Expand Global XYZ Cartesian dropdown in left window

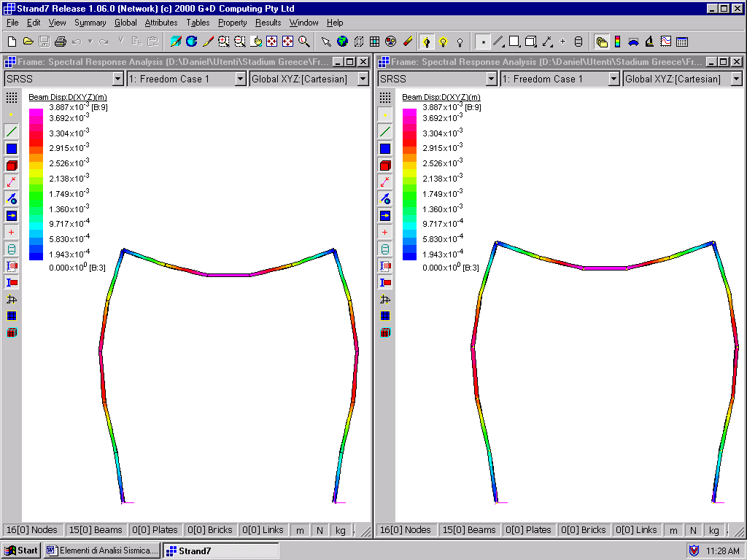363,79
